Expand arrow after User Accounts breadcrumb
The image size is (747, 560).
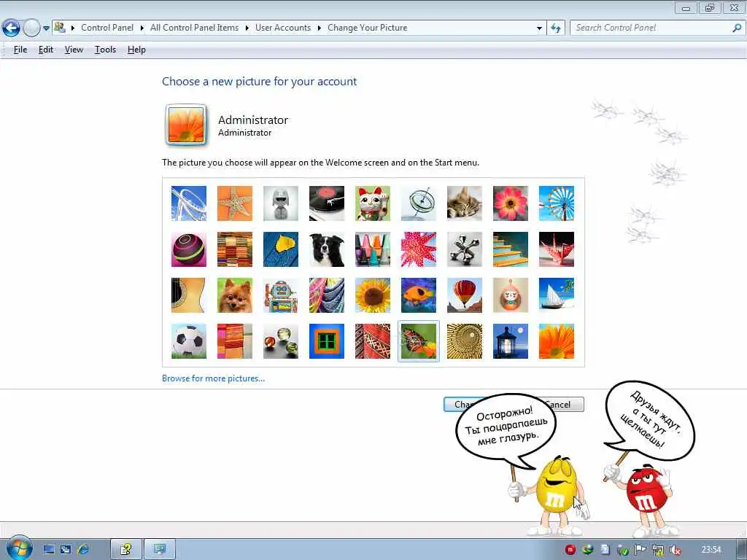point(320,28)
